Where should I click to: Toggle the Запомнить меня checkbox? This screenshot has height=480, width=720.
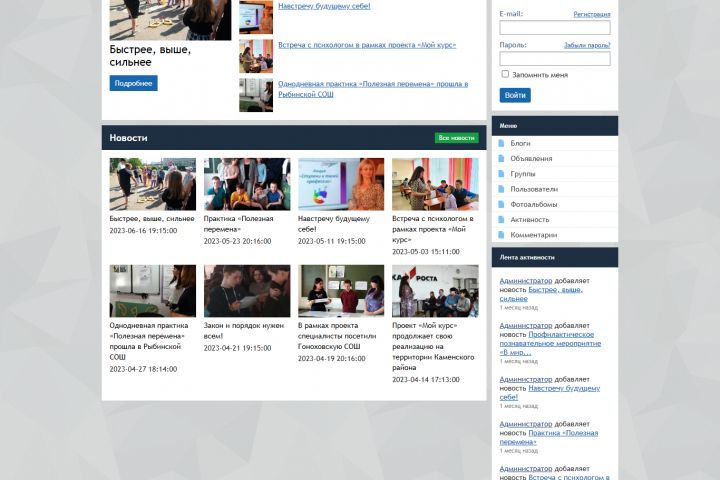point(505,74)
